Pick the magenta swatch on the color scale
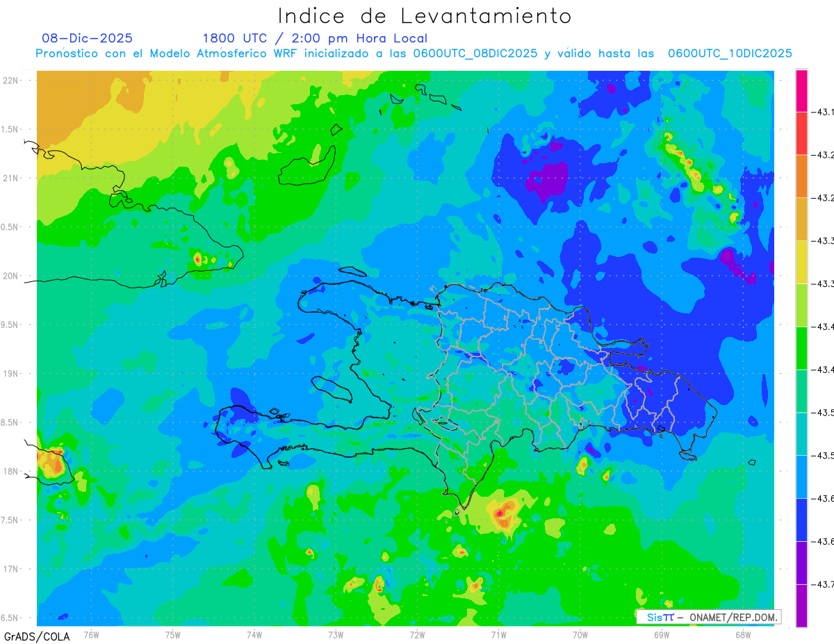834x644 pixels. 801,90
